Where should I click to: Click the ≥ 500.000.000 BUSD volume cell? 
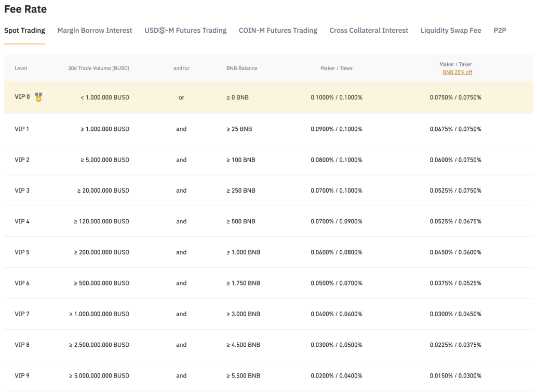coord(101,283)
